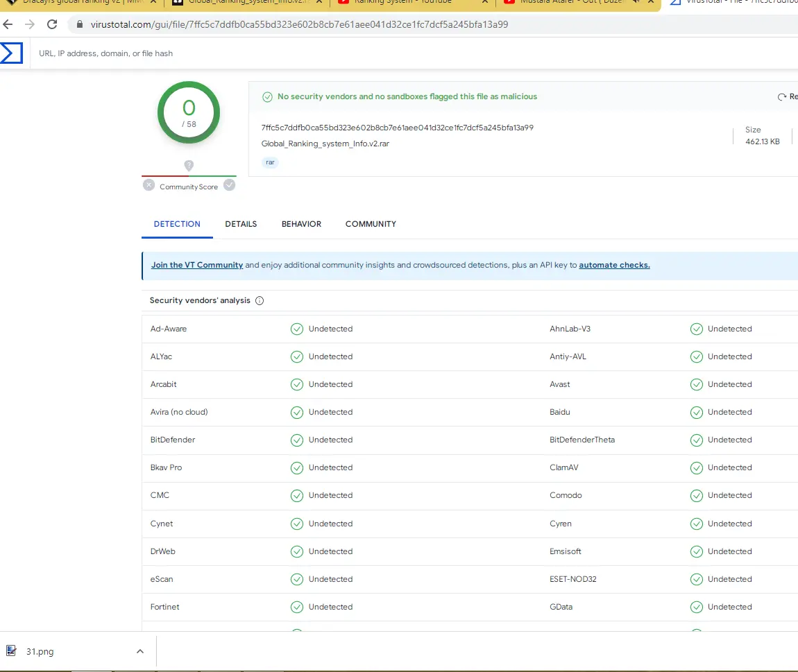The height and width of the screenshot is (672, 798).
Task: Follow the Join the VT Community link
Action: tap(197, 265)
